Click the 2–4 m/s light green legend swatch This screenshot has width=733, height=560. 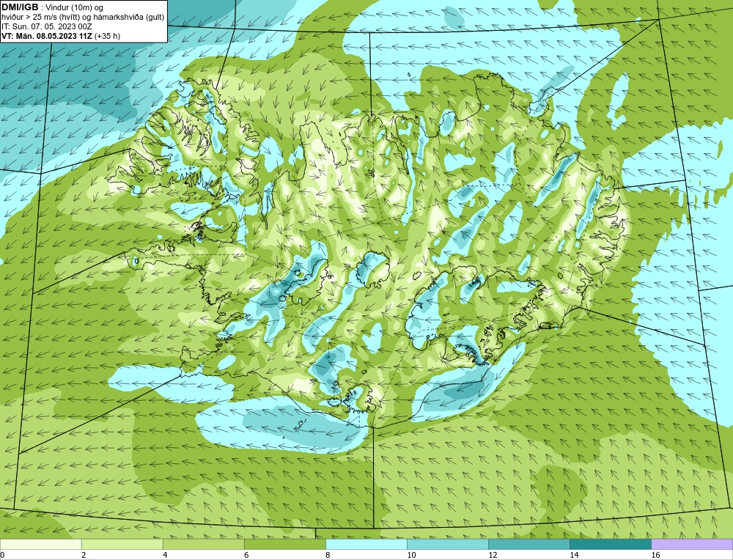pyautogui.click(x=122, y=544)
